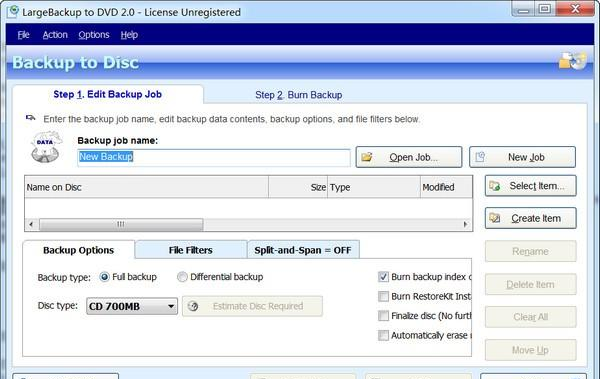The width and height of the screenshot is (600, 379).
Task: Enable Finalize disc checkbox
Action: [x=383, y=316]
